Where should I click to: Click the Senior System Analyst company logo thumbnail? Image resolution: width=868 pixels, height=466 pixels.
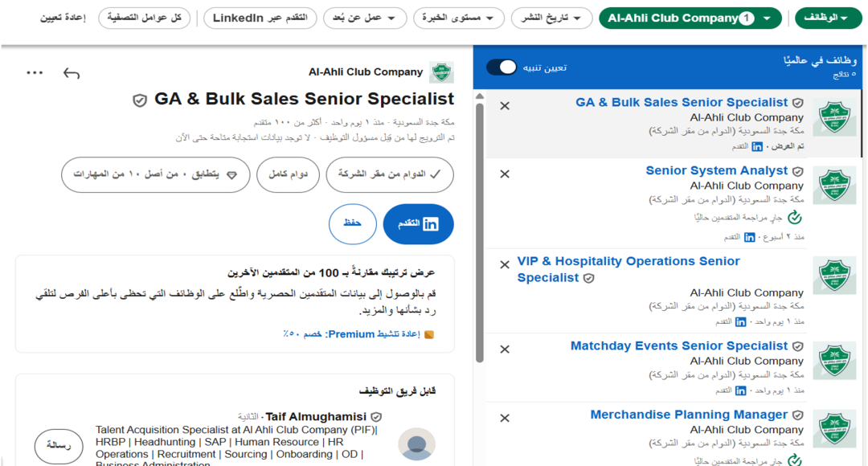tap(833, 186)
